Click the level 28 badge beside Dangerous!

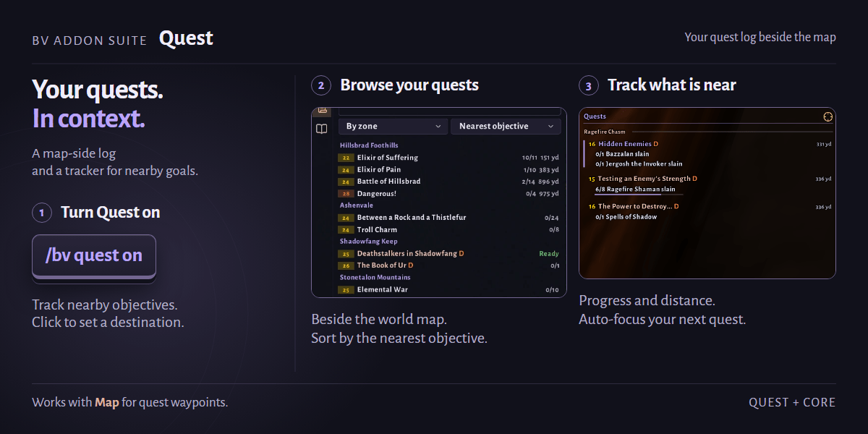(346, 194)
